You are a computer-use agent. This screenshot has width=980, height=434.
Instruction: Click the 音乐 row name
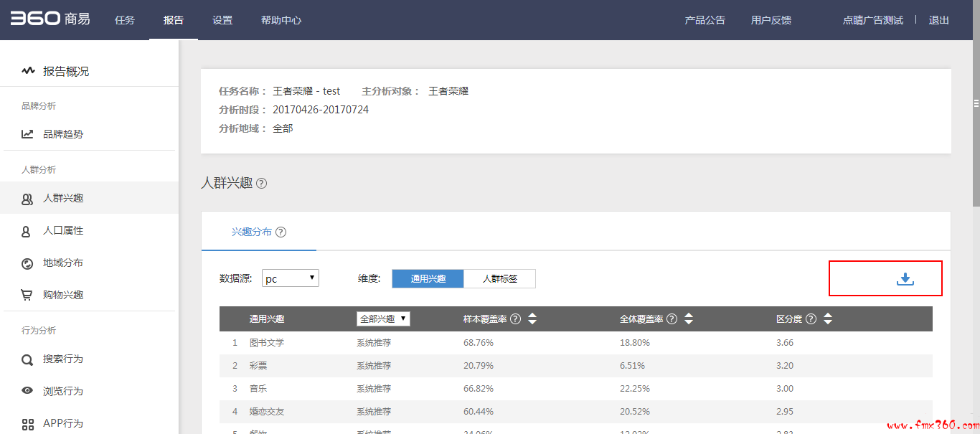pyautogui.click(x=258, y=389)
